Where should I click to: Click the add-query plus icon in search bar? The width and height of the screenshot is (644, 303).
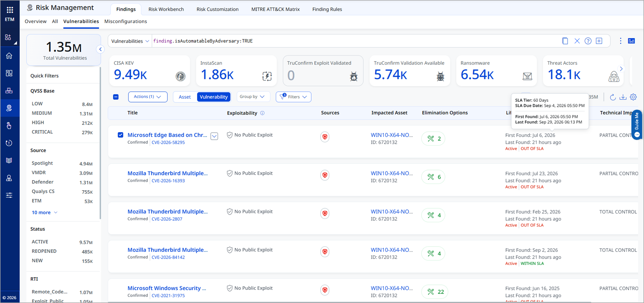coord(599,41)
